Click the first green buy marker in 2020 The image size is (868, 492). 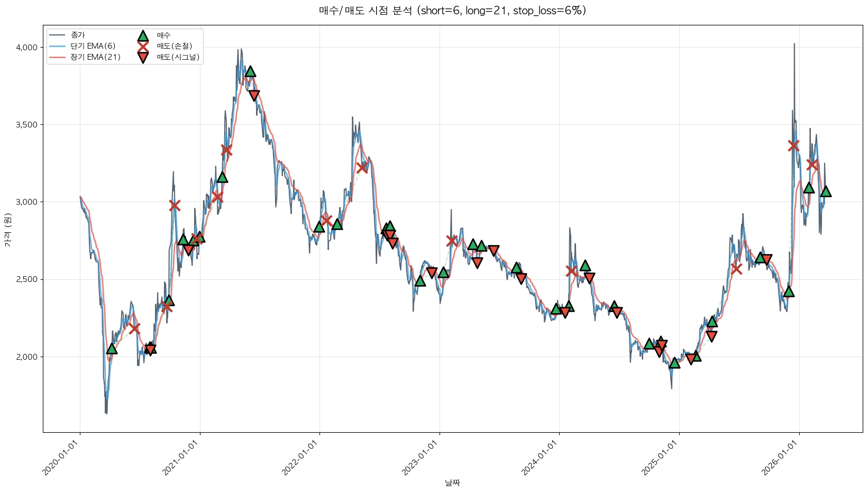[112, 349]
